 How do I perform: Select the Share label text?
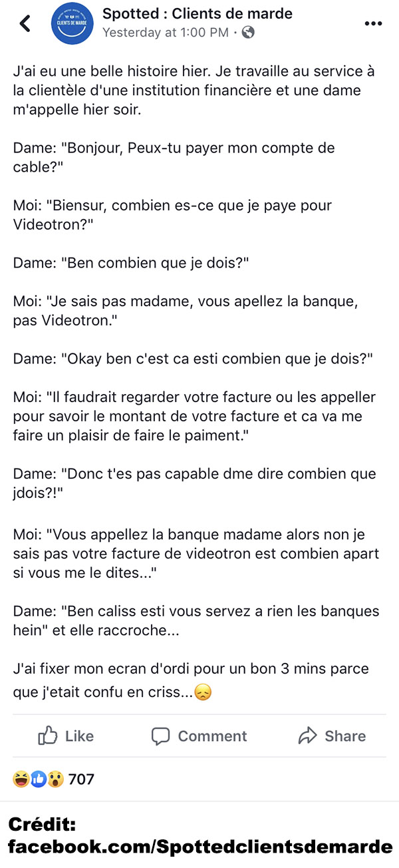tap(345, 736)
